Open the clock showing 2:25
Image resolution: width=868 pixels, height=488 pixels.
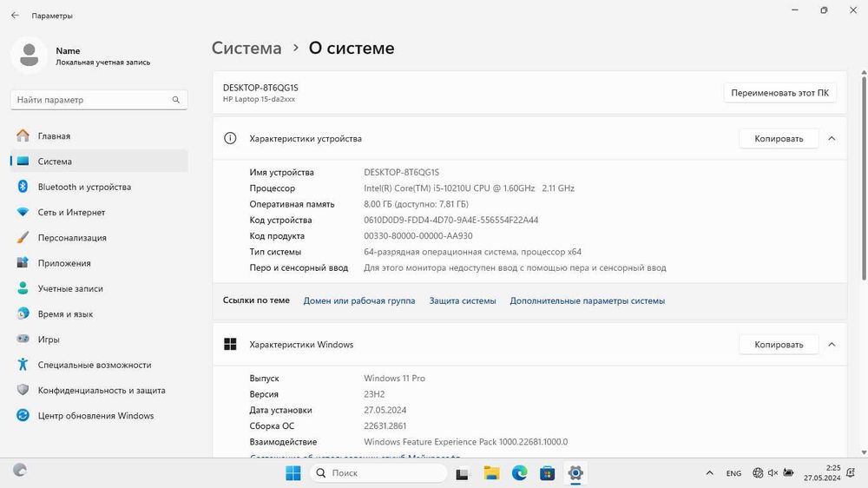(822, 473)
